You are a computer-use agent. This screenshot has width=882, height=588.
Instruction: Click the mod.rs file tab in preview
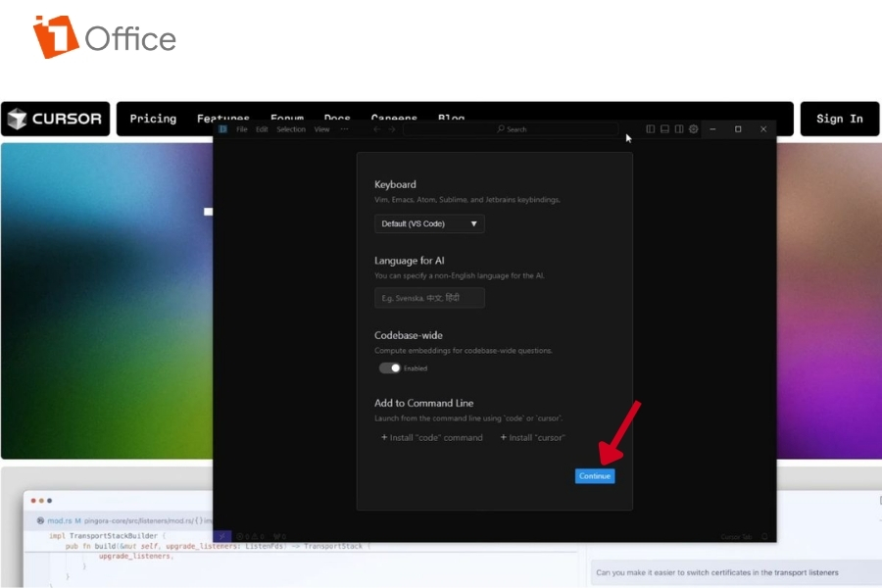(59, 520)
